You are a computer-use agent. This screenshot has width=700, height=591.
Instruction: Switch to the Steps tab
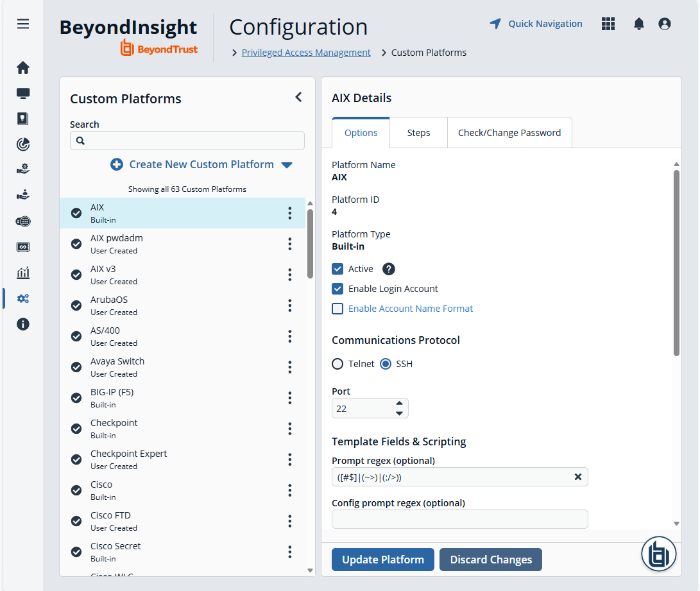(x=418, y=133)
